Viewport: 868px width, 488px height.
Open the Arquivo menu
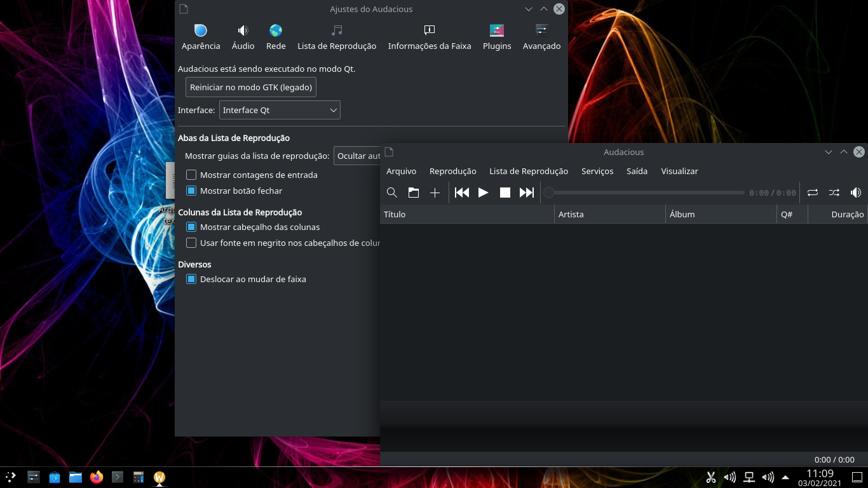click(402, 171)
